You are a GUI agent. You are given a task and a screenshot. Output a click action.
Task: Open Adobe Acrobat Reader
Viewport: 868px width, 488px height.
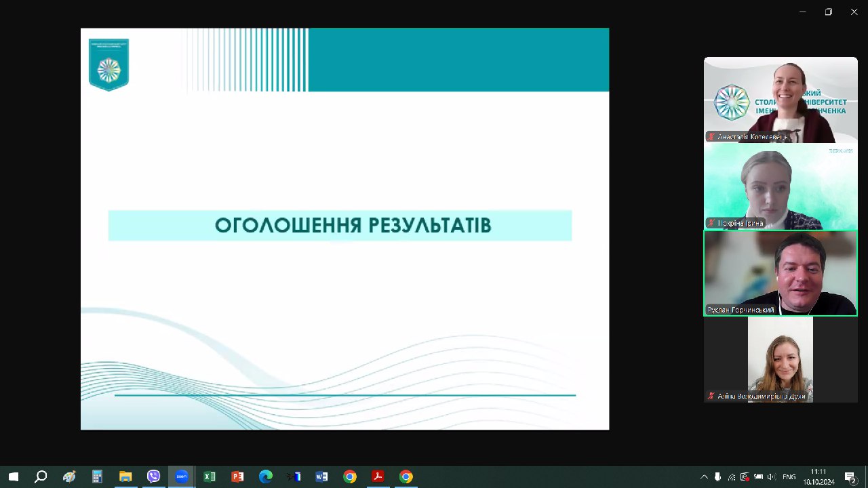tap(378, 477)
